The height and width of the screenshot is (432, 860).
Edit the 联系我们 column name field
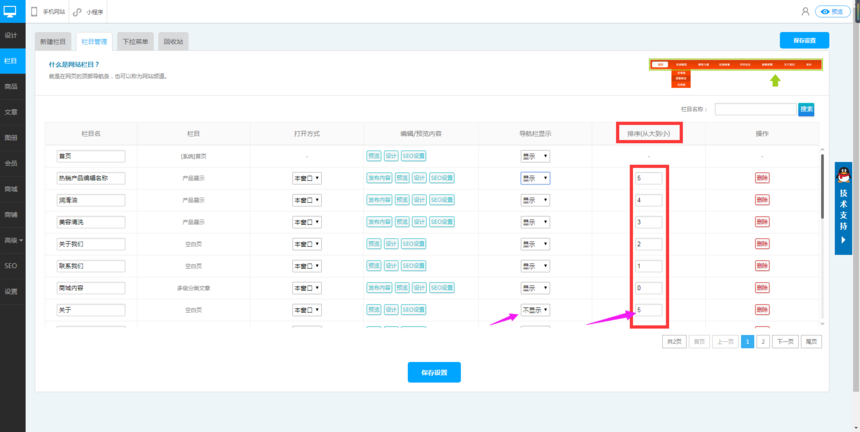coord(91,266)
